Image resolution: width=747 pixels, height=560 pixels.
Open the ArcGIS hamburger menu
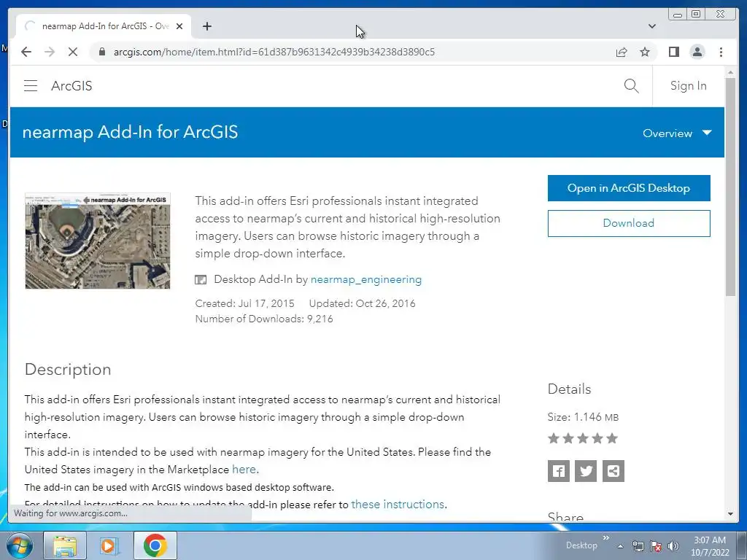(x=31, y=86)
